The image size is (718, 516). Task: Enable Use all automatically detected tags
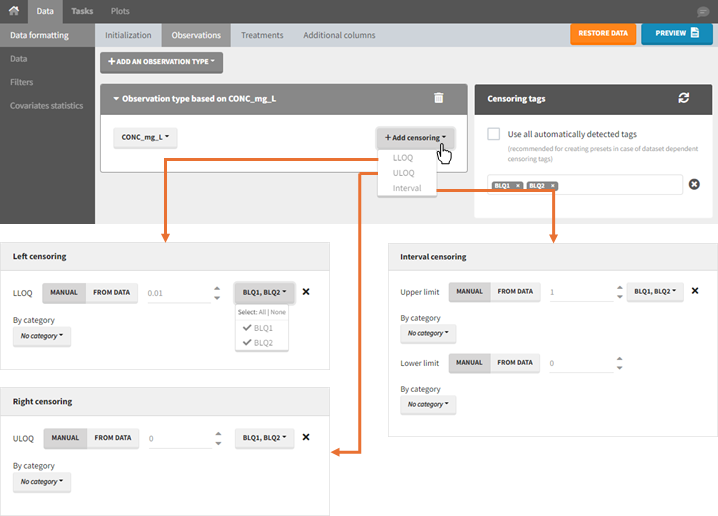(x=494, y=134)
